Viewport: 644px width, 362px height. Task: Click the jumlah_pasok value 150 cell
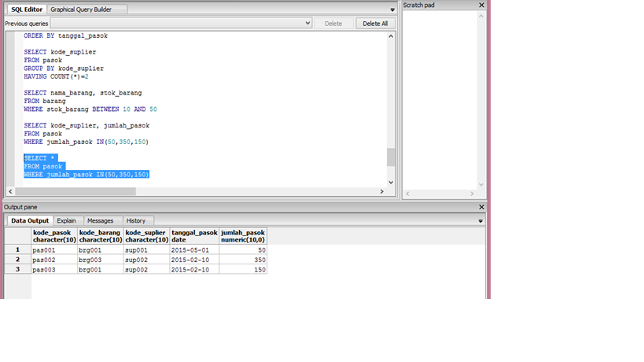click(x=243, y=270)
